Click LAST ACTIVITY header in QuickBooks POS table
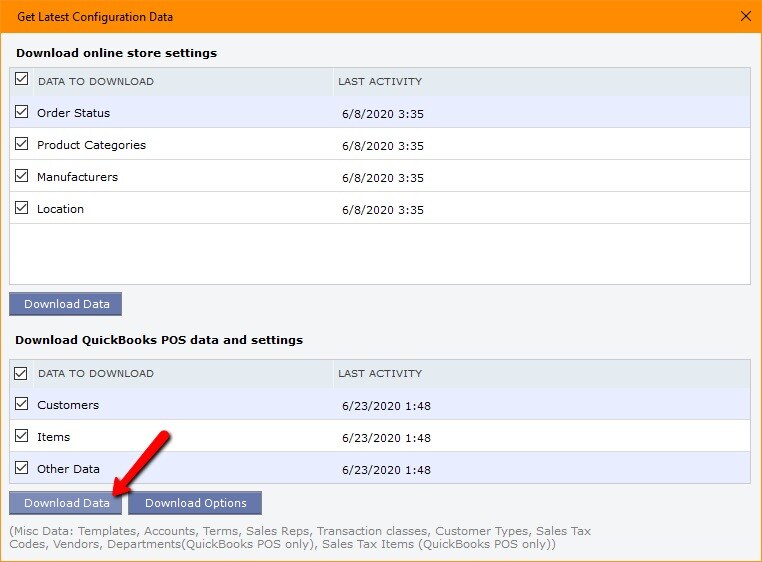 pyautogui.click(x=380, y=374)
